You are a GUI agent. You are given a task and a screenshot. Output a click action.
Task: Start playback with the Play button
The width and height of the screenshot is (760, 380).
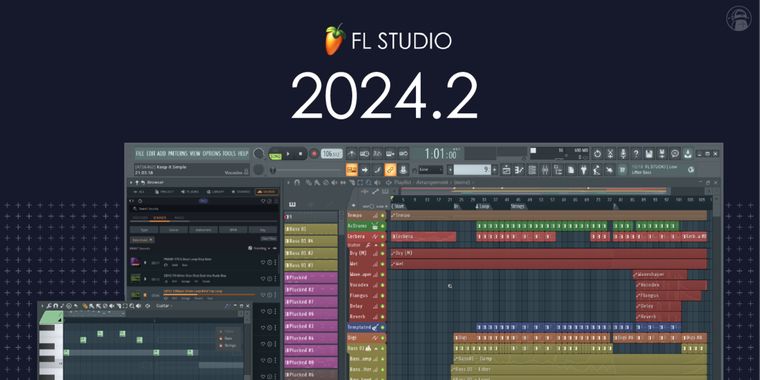click(288, 154)
